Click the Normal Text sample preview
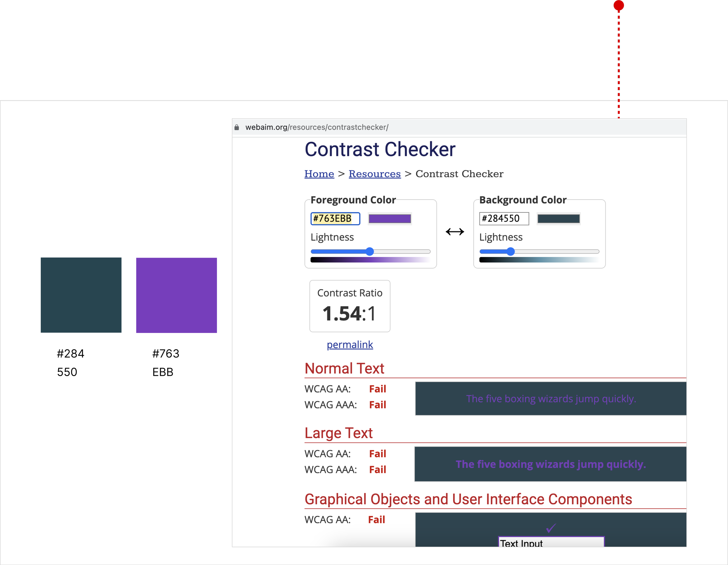 (x=551, y=398)
